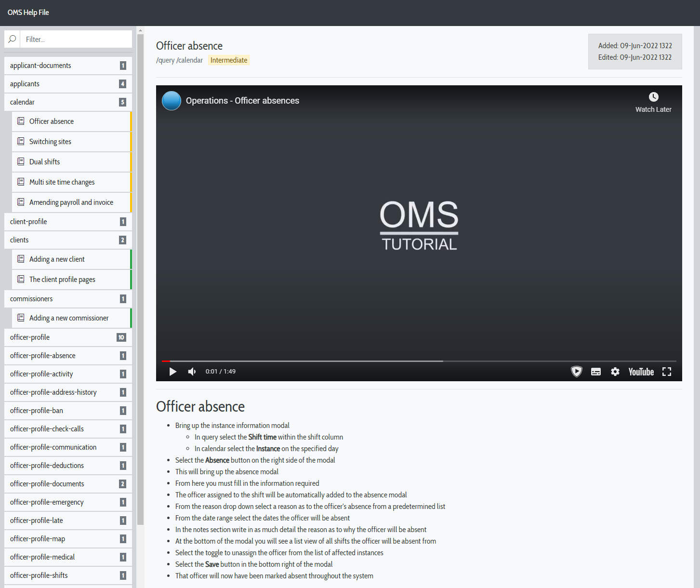Expand officer-profile-emergency category
This screenshot has width=700, height=588.
[x=68, y=502]
